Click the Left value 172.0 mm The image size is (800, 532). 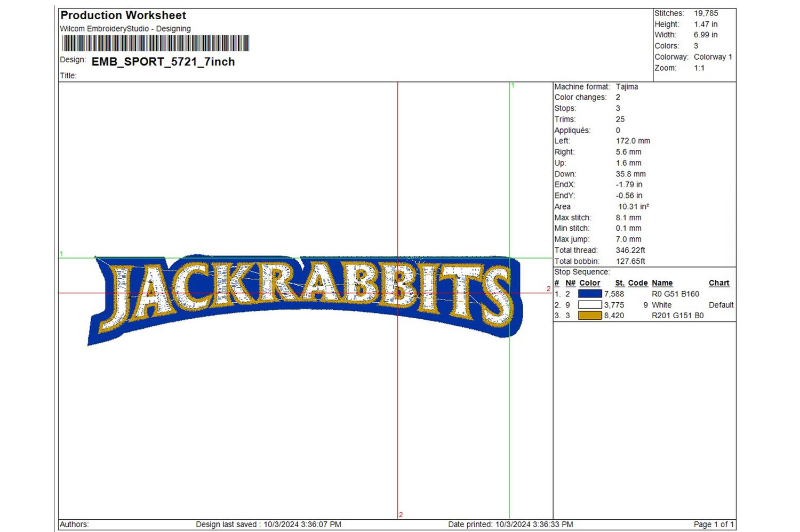click(633, 141)
